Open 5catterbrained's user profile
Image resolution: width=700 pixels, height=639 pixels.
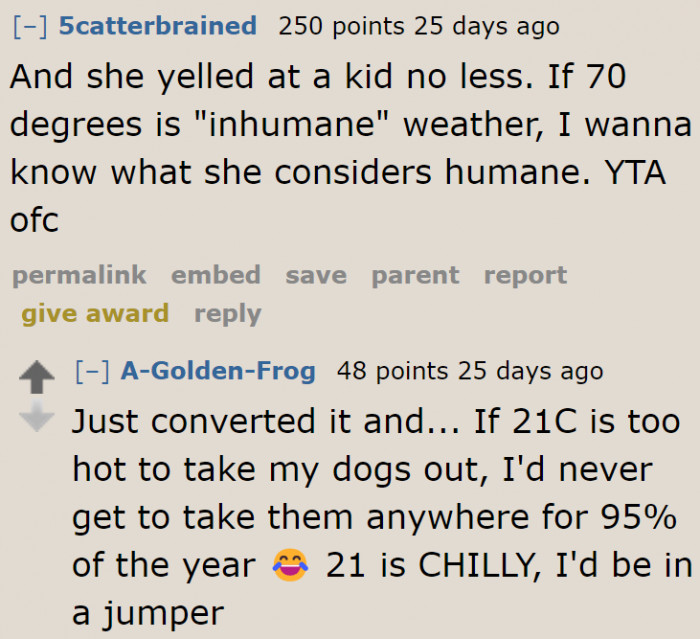(x=157, y=26)
